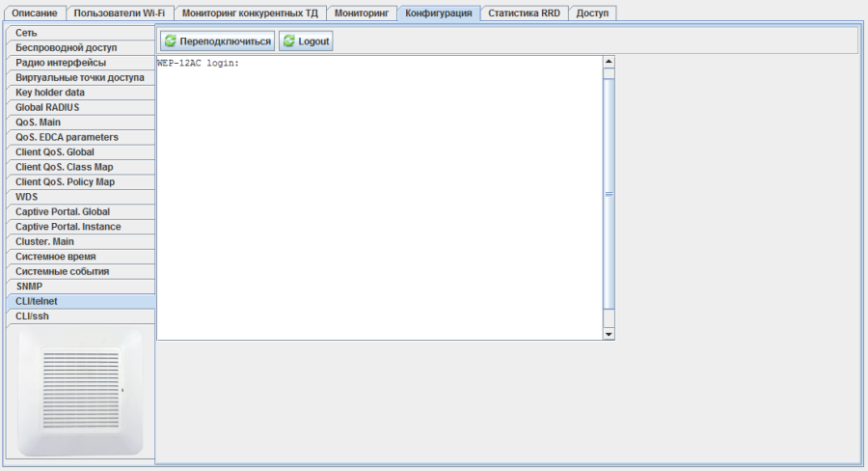The height and width of the screenshot is (471, 868).
Task: Select Client QoS. Class Map
Action: click(81, 167)
